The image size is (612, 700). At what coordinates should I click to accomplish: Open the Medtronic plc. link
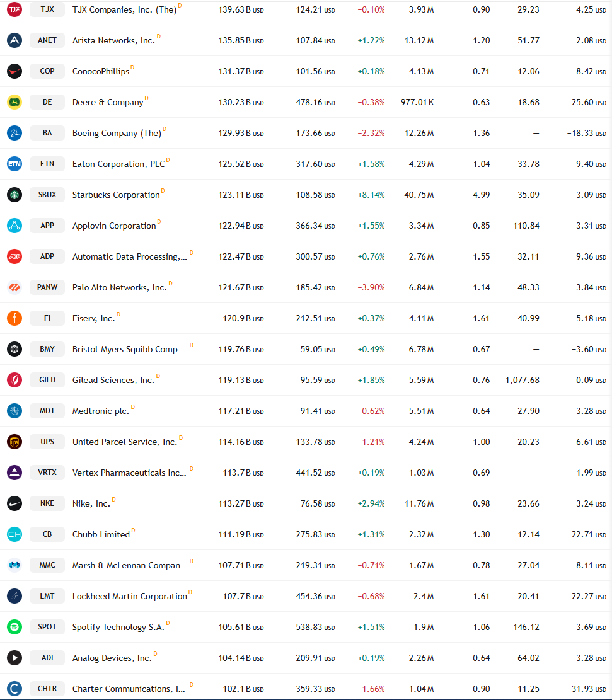[100, 411]
